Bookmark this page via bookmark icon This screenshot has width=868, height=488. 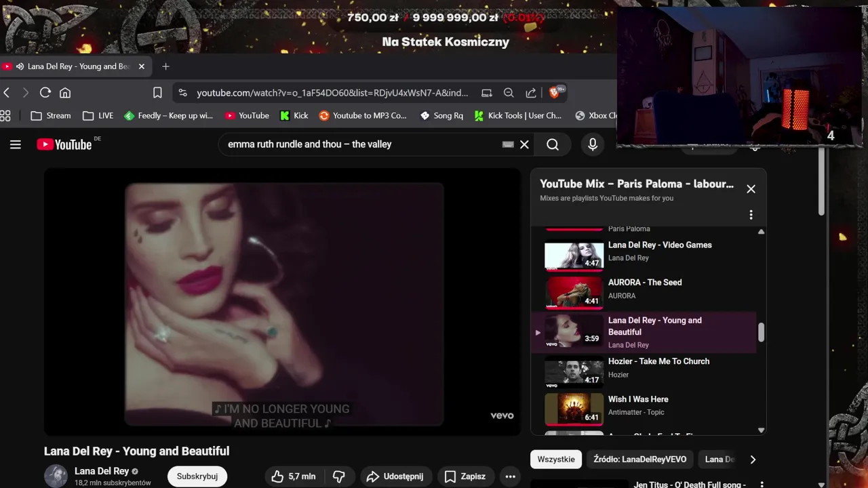[x=157, y=93]
